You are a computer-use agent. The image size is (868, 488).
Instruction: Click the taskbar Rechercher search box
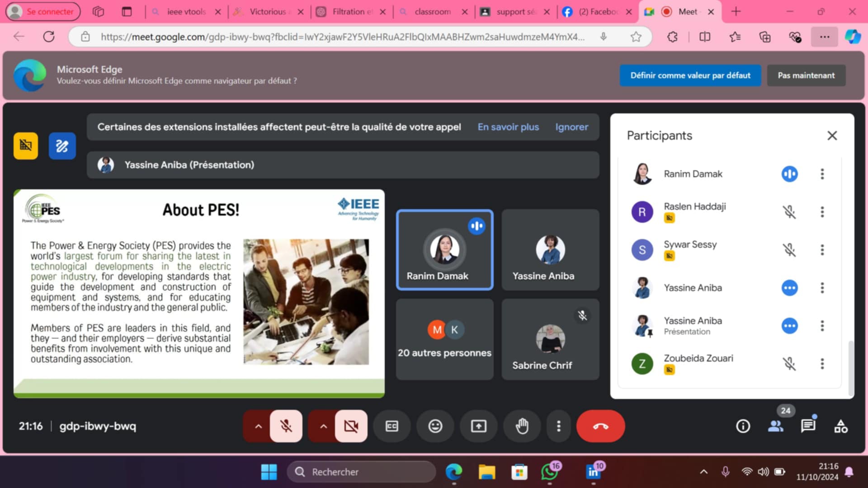pyautogui.click(x=361, y=472)
